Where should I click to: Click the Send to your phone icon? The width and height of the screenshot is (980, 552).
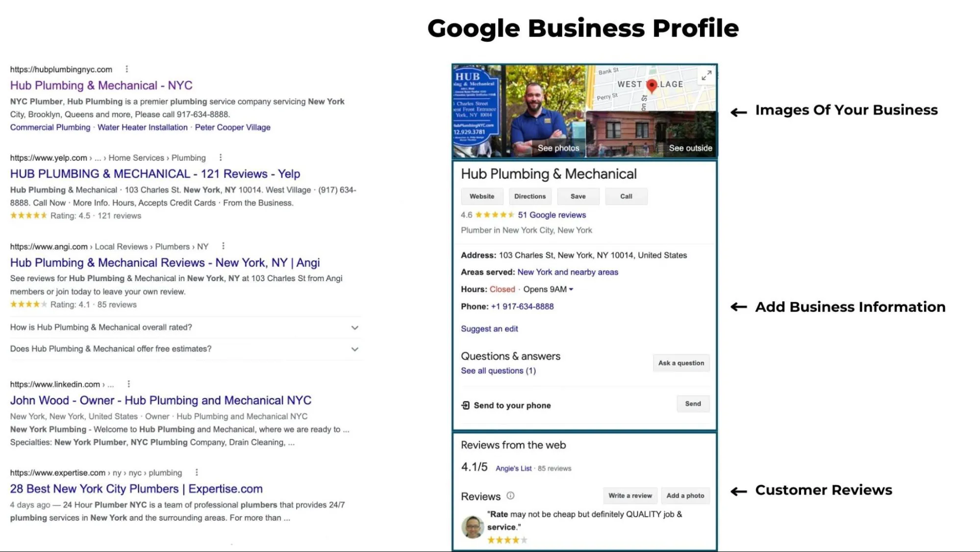click(x=465, y=405)
